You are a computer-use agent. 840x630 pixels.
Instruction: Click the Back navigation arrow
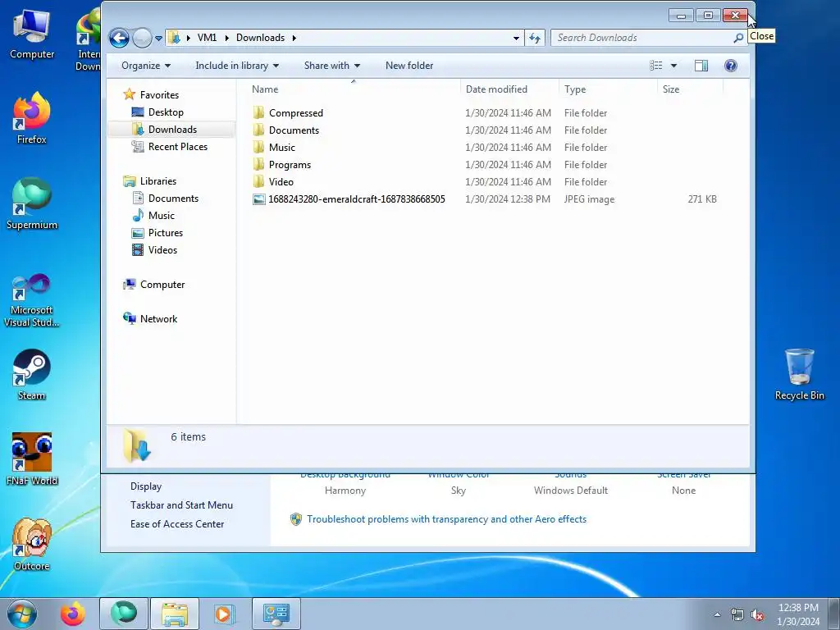tap(119, 38)
